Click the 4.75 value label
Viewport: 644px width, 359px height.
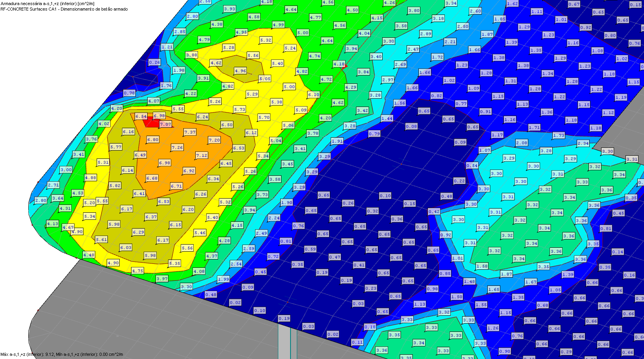pyautogui.click(x=138, y=271)
